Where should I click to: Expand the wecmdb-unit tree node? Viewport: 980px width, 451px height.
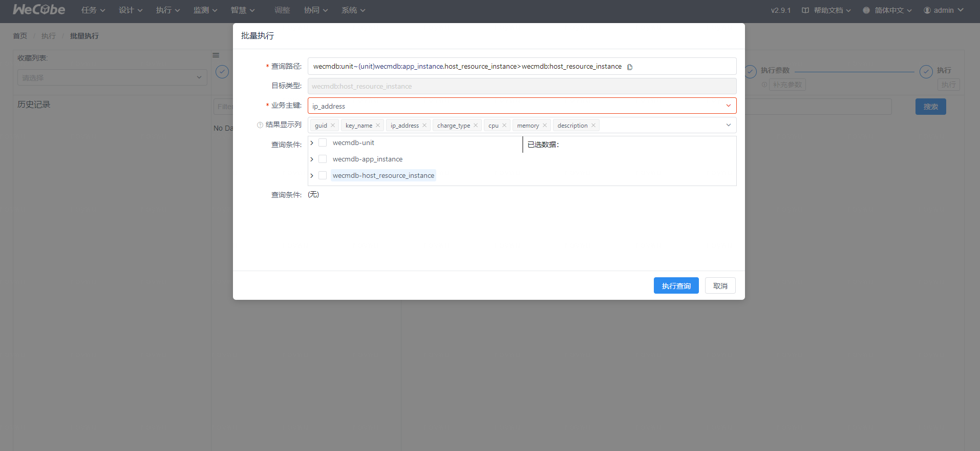312,142
